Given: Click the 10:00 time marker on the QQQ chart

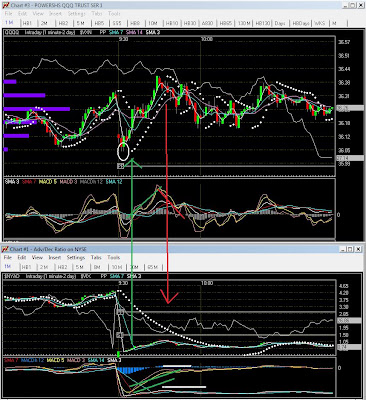Looking at the screenshot, I should 207,39.
